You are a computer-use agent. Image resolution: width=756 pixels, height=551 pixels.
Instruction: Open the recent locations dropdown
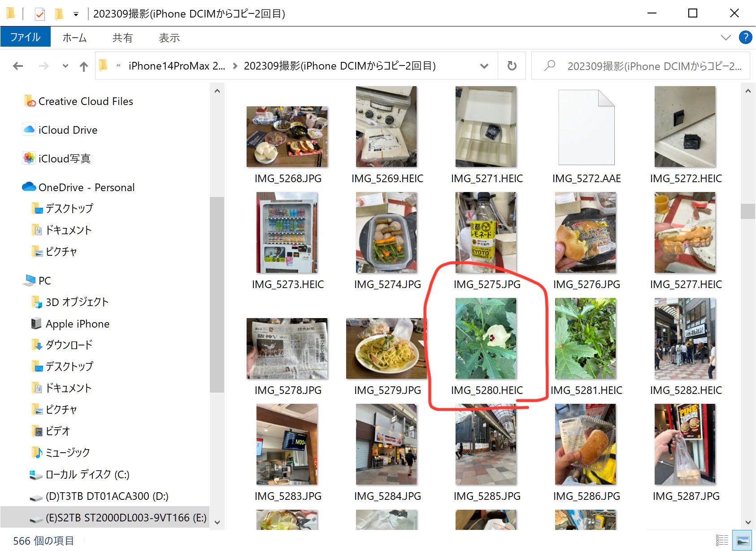[65, 66]
